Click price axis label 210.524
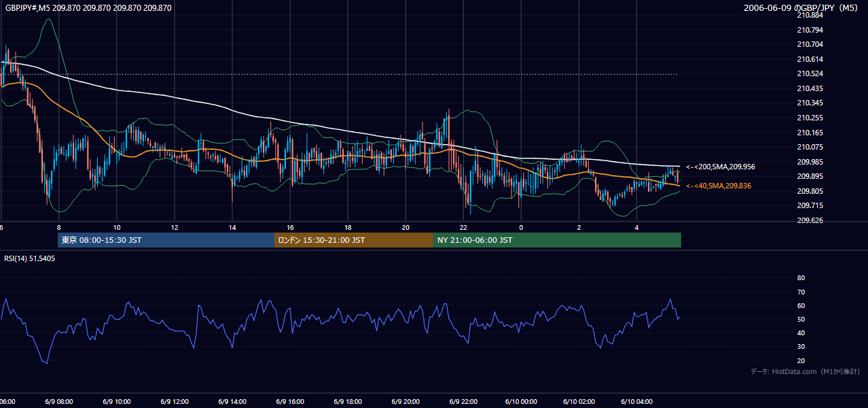 (810, 73)
